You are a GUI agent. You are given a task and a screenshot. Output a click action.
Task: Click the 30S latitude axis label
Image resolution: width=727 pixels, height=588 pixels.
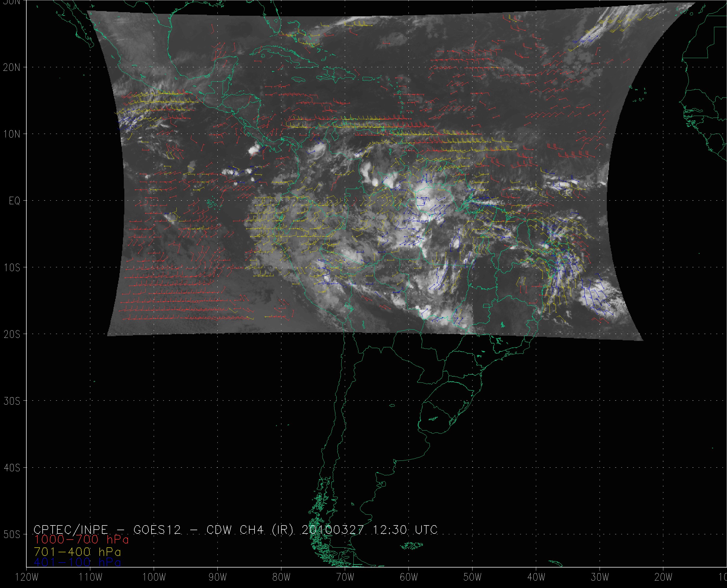pyautogui.click(x=12, y=402)
